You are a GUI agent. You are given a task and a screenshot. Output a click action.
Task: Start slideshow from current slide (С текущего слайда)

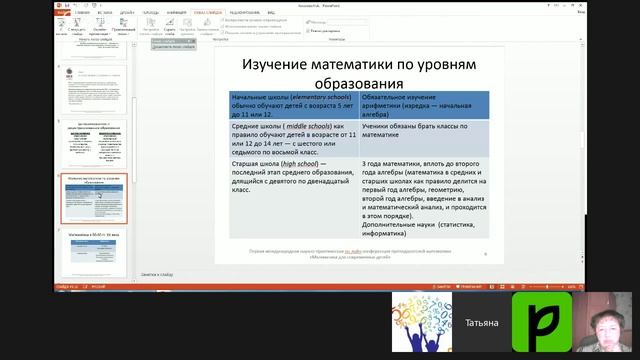[77, 26]
